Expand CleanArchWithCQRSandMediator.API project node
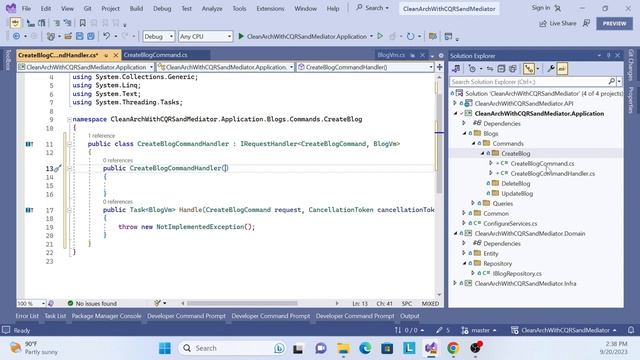The image size is (640, 360). pyautogui.click(x=455, y=103)
